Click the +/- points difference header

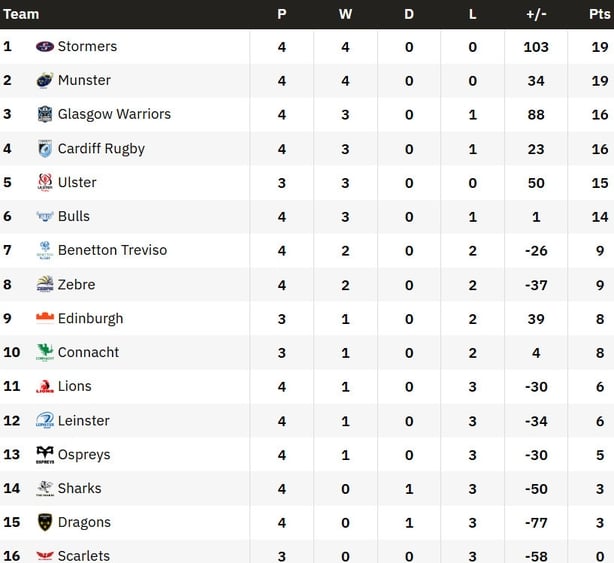(536, 14)
